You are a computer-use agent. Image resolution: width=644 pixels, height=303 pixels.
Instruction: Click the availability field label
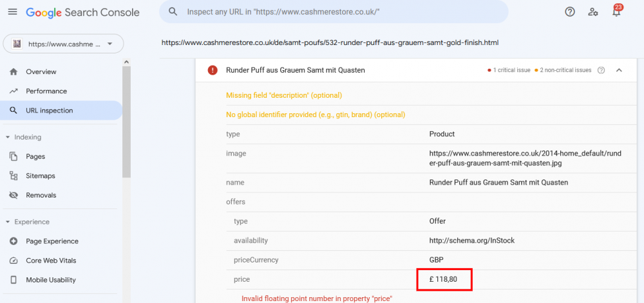[x=251, y=241]
